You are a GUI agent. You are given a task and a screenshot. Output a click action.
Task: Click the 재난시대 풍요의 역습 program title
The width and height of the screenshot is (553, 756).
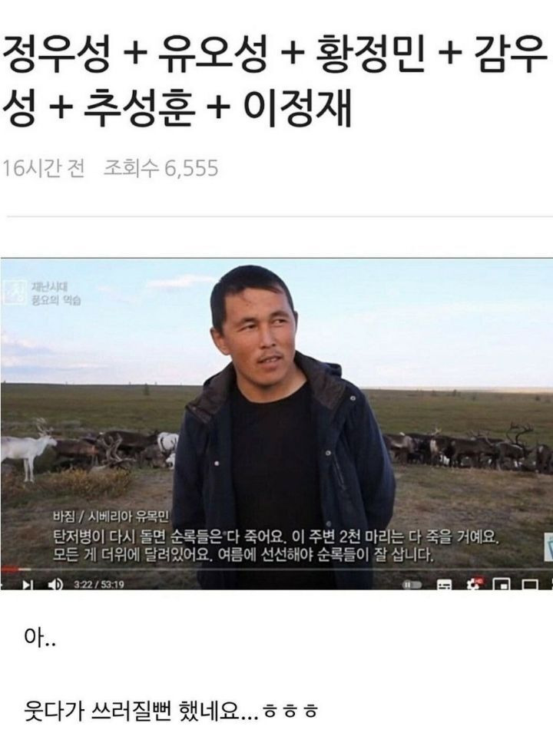(56, 293)
